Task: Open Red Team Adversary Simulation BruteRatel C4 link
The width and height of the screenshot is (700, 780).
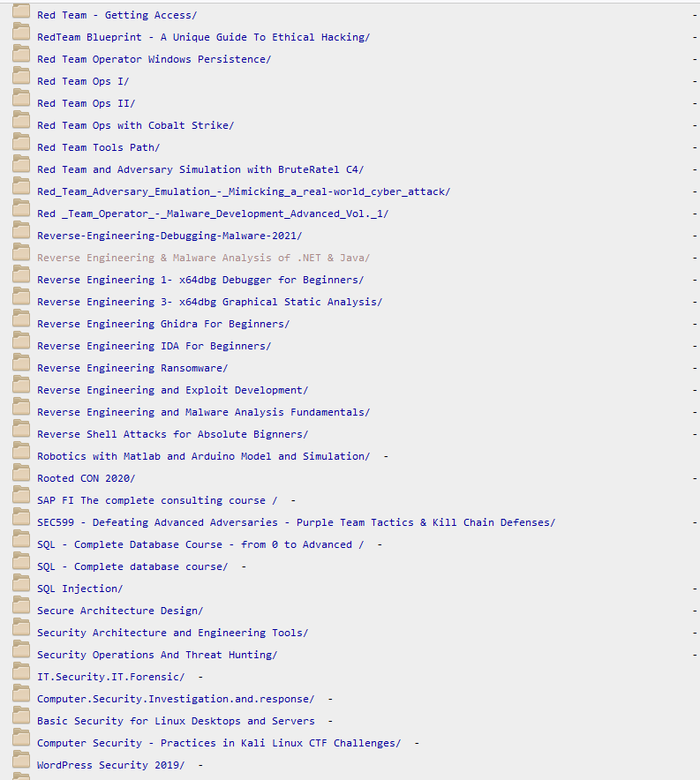Action: pos(200,169)
